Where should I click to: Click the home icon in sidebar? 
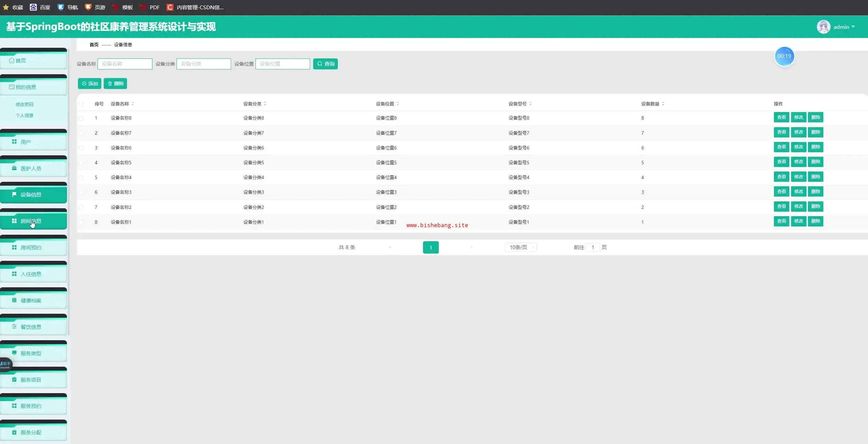(x=12, y=60)
